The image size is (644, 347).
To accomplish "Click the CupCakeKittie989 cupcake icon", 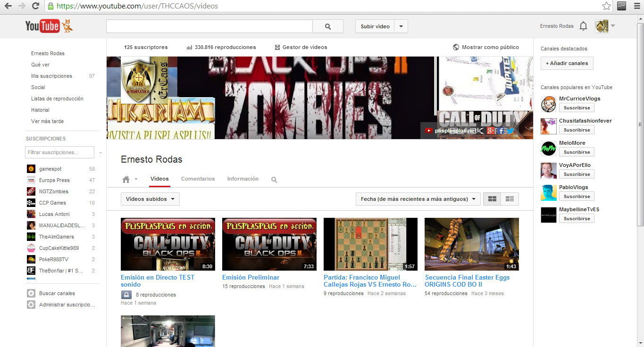I will [31, 248].
